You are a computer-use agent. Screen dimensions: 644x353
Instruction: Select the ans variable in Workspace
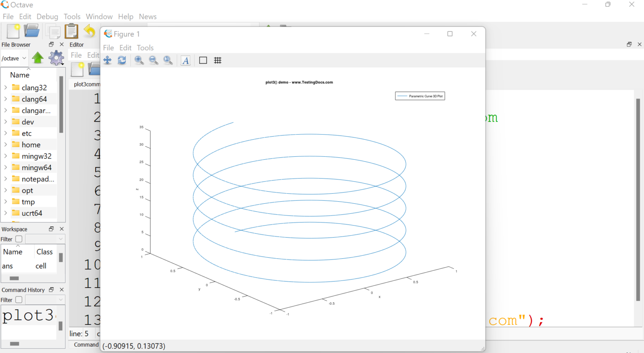(x=8, y=266)
